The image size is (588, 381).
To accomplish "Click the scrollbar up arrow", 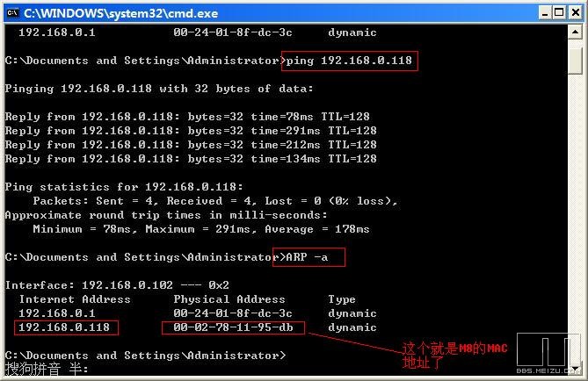I will (x=575, y=32).
